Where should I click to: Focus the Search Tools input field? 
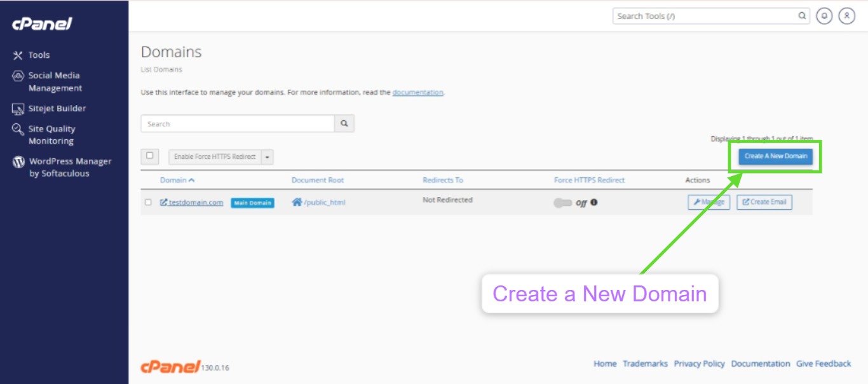click(x=705, y=16)
